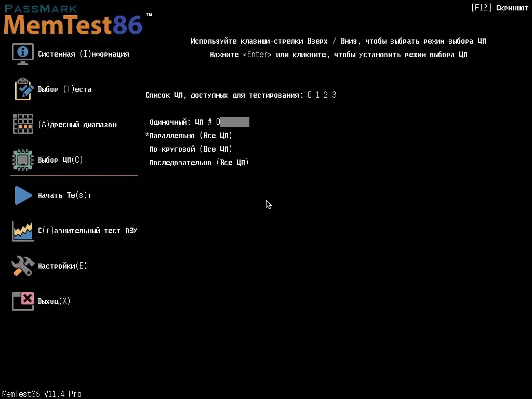
Task: Open the Системная (I)нформация menu item
Action: 84,54
